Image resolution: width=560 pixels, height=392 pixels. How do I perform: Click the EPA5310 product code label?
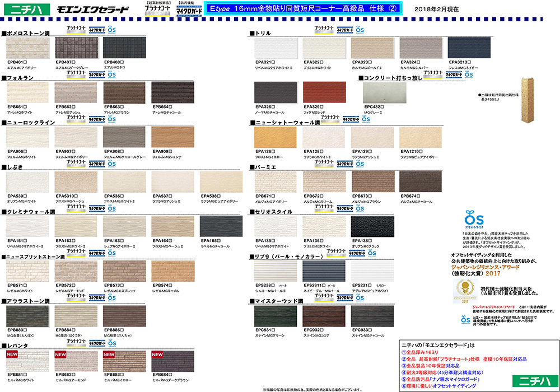pos(66,196)
